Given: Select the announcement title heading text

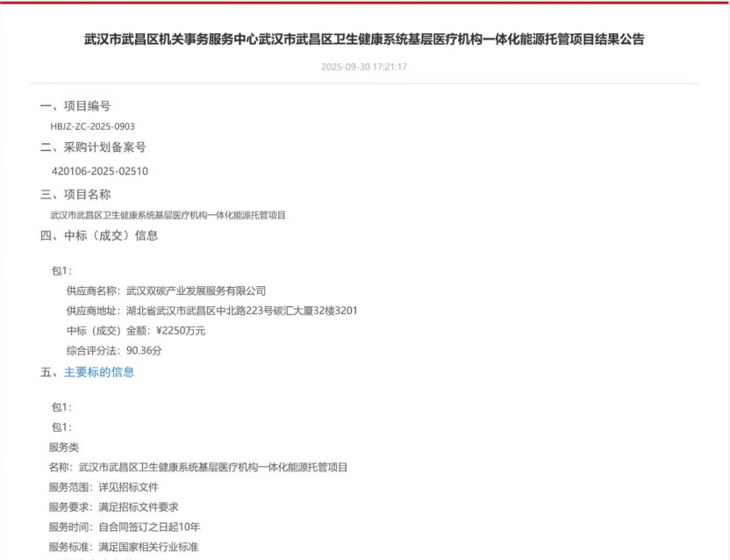Looking at the screenshot, I should [364, 39].
